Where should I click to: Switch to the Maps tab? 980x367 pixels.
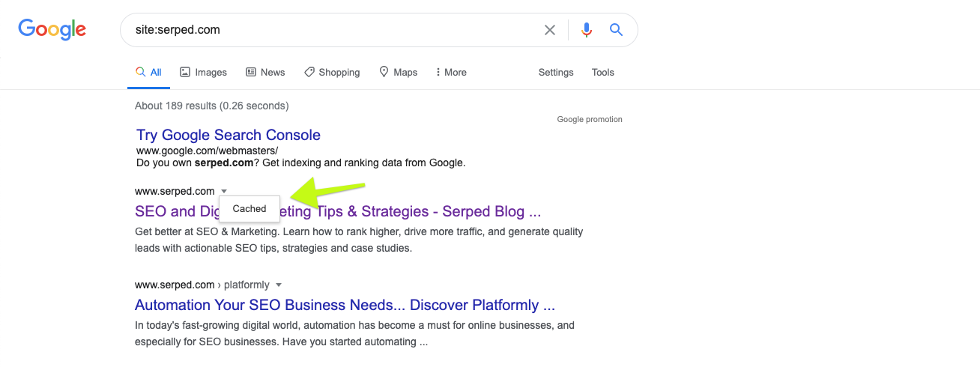pos(398,73)
